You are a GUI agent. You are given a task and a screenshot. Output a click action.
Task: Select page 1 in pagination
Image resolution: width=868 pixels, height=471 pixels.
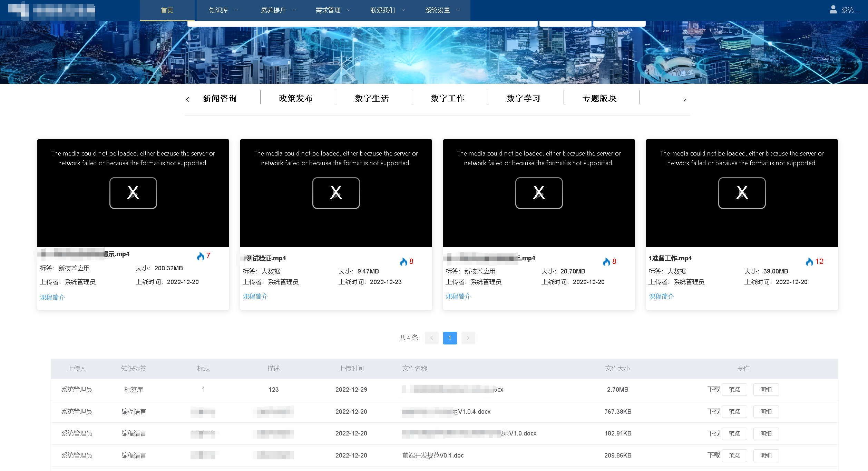450,338
